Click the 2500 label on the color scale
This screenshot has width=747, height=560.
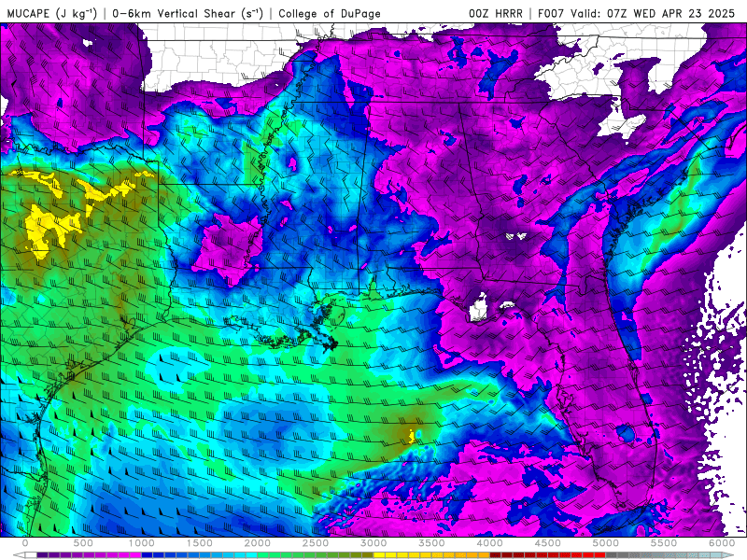click(316, 543)
